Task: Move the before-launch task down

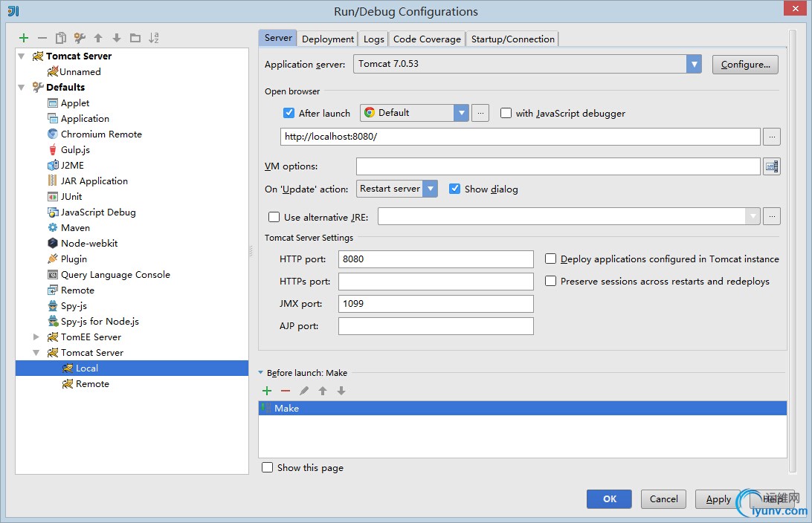Action: (341, 391)
